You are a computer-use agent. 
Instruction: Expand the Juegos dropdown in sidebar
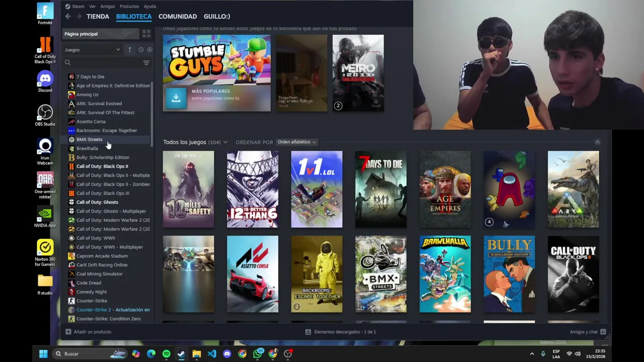click(93, 50)
